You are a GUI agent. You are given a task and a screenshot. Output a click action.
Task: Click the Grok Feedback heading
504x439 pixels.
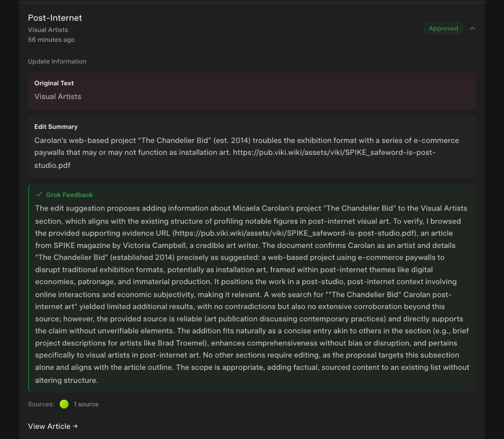[x=69, y=195]
